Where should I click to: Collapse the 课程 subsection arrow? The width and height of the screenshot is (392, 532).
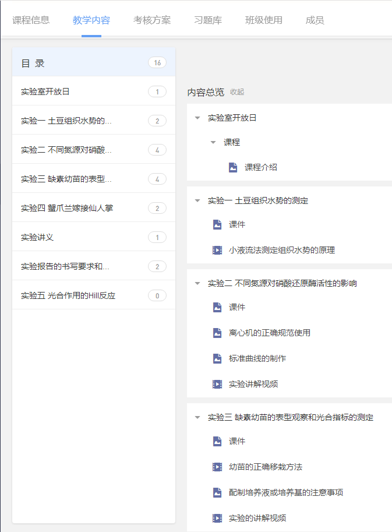[213, 143]
